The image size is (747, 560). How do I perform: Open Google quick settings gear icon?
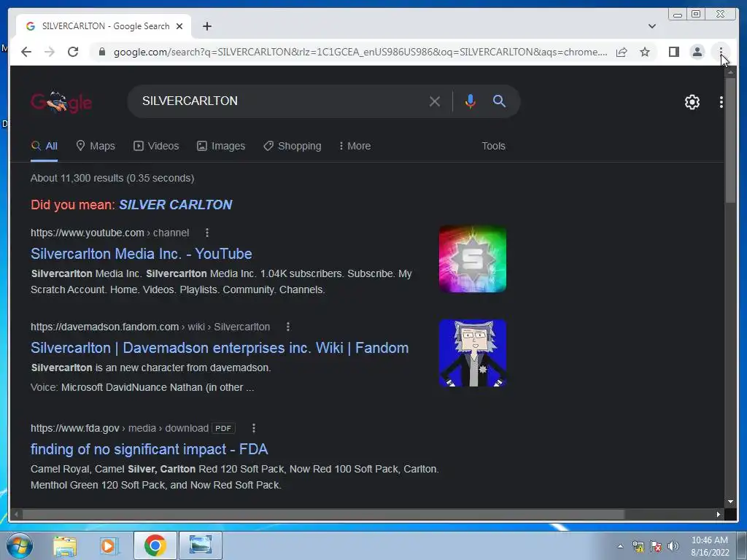692,102
